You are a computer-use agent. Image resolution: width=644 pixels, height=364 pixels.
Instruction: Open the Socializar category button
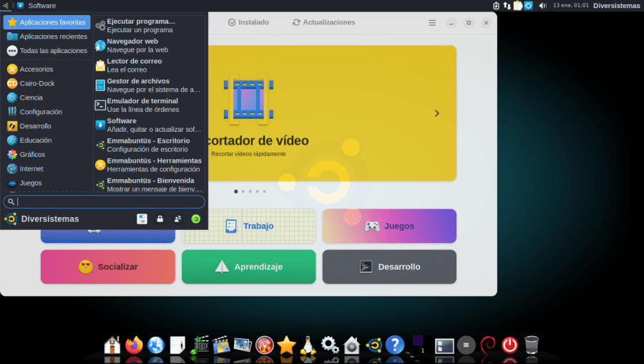pos(107,267)
